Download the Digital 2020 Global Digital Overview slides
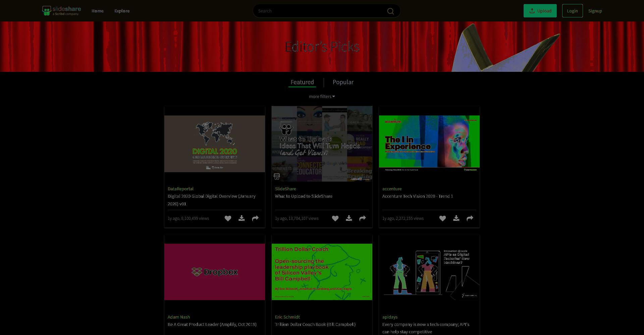The width and height of the screenshot is (644, 335). [x=241, y=219]
